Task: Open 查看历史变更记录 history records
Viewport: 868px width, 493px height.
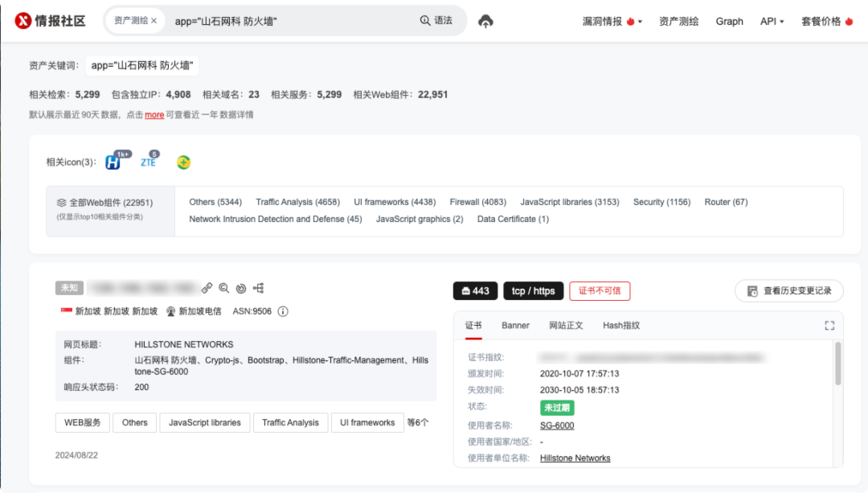Action: [x=789, y=291]
